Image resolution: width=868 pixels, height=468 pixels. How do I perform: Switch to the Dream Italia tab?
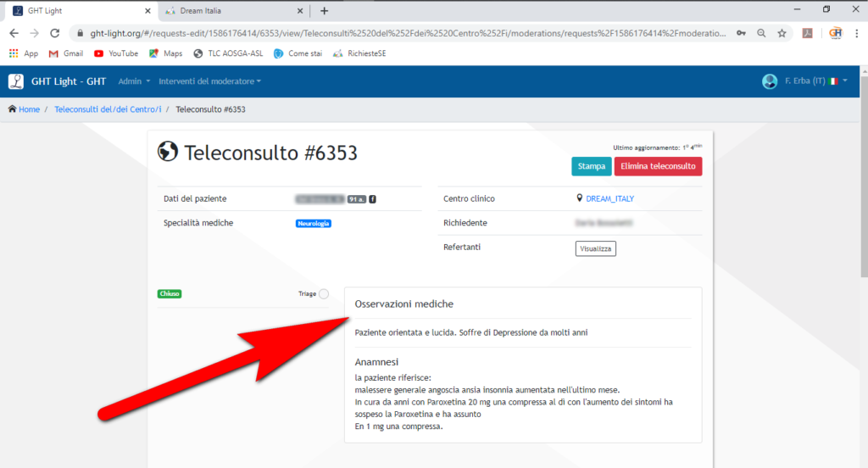point(233,11)
